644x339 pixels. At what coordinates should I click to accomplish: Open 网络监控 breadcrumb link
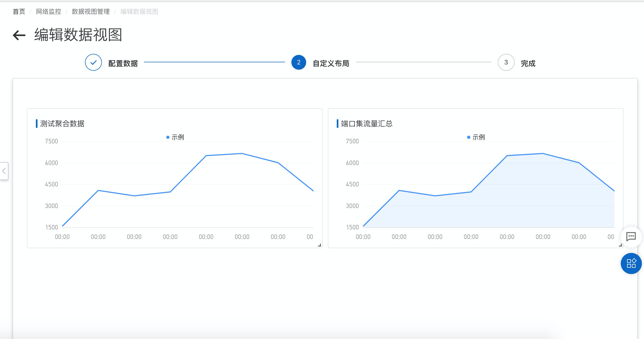tap(49, 12)
